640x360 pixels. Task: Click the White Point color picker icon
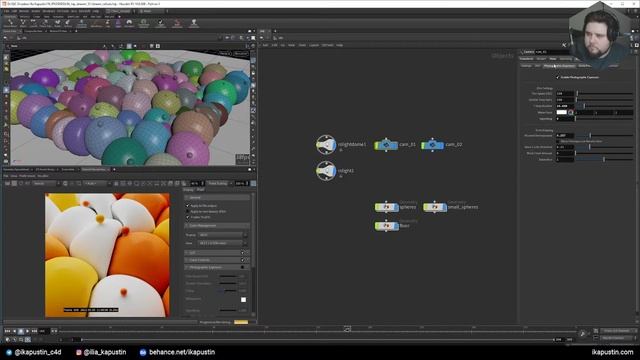coord(571,112)
